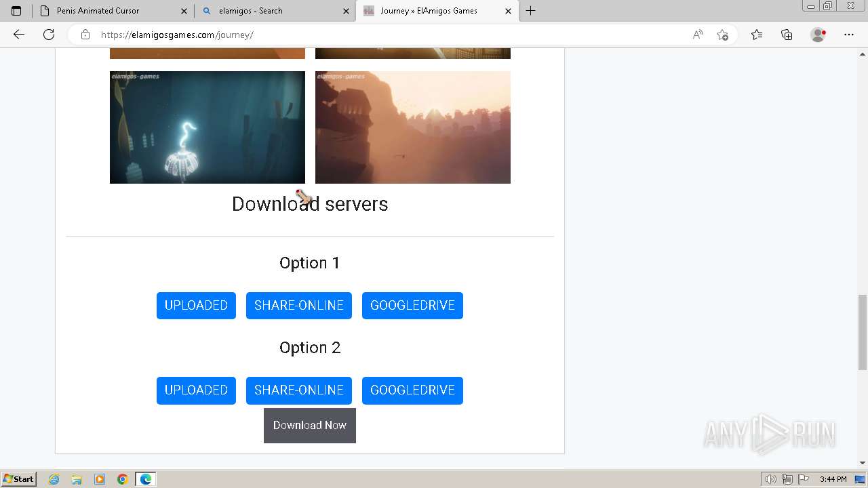Image resolution: width=868 pixels, height=488 pixels.
Task: Switch to Penis Animated Cursor tab
Action: (113, 11)
